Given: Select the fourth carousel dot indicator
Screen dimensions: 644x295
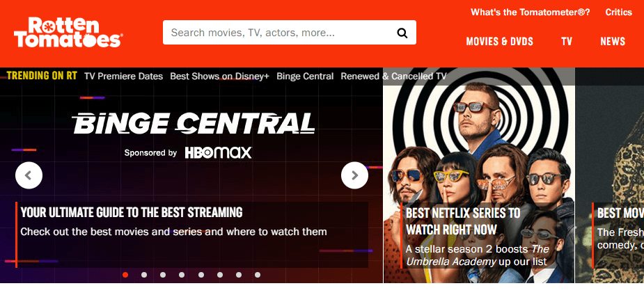Looking at the screenshot, I should tap(182, 275).
